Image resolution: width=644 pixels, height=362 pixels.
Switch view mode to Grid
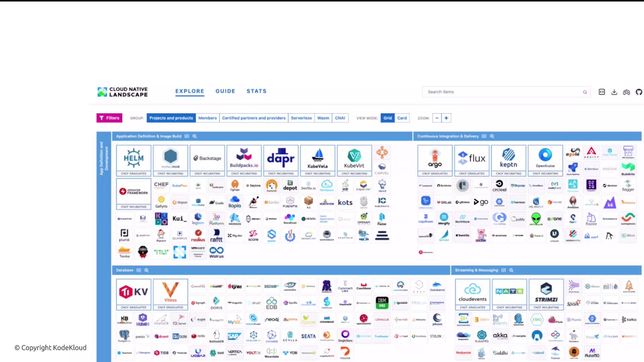pos(388,118)
